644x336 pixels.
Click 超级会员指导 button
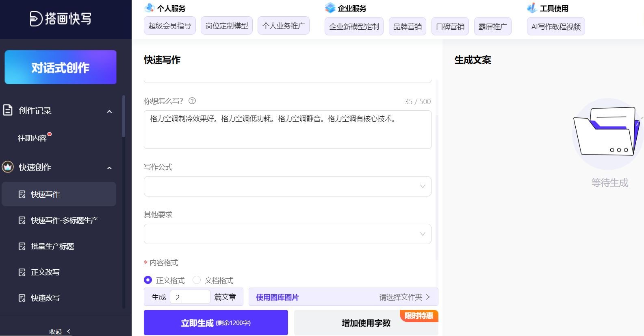(x=170, y=26)
